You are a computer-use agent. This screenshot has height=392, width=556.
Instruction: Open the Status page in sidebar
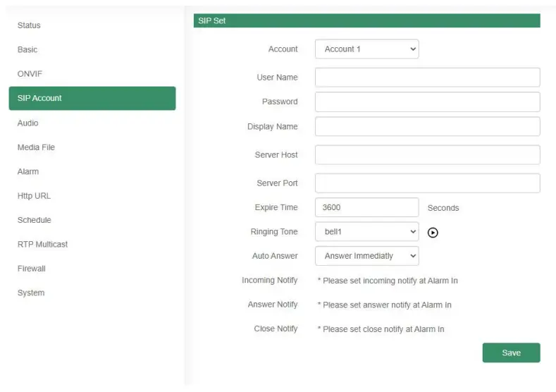click(x=29, y=25)
